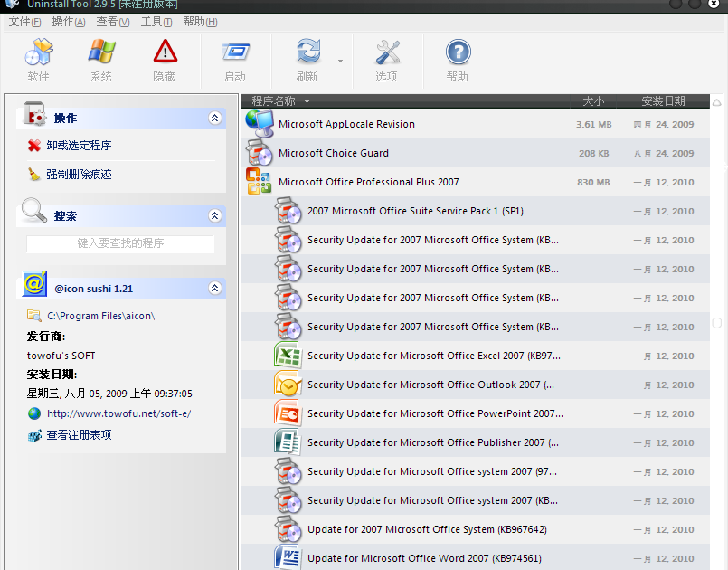Viewport: 728px width, 570px height.
Task: Select Security Update for Microsoft Office Publisher 2007
Action: point(476,442)
